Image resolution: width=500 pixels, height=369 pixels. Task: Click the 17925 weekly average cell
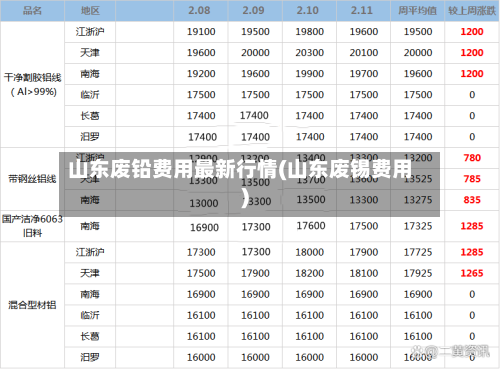[x=418, y=273]
